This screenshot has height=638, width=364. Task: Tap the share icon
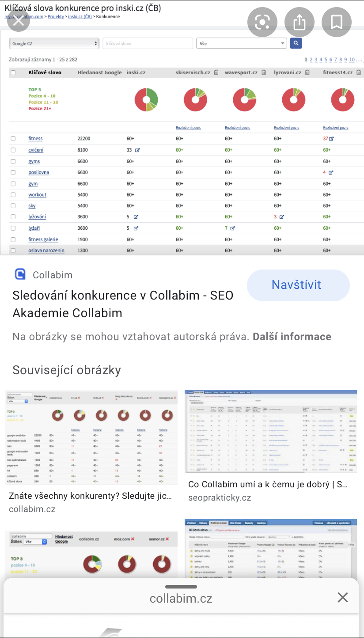point(300,22)
